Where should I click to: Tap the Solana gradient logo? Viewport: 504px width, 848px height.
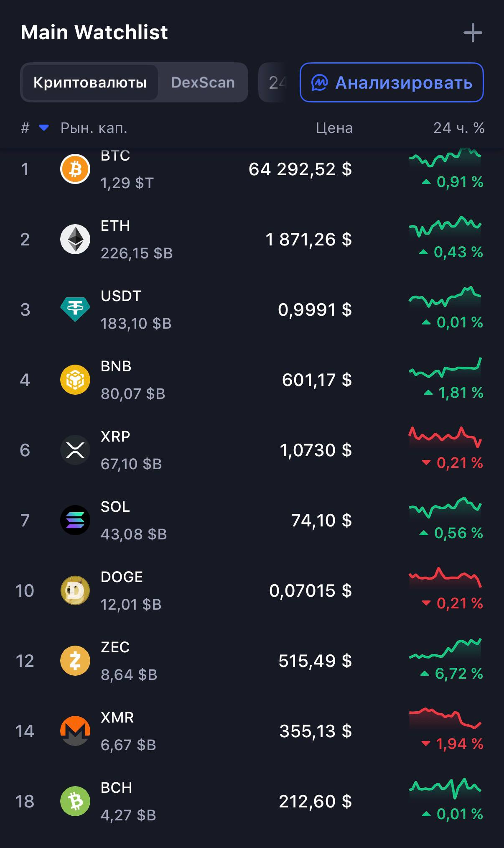(75, 520)
